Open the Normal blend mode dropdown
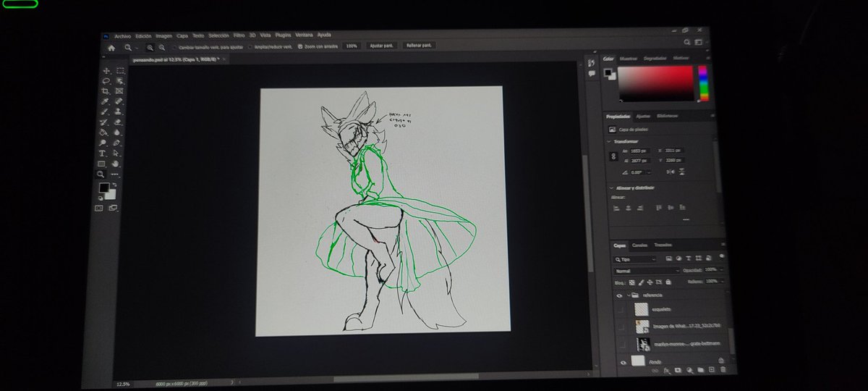This screenshot has width=868, height=391. (x=647, y=271)
